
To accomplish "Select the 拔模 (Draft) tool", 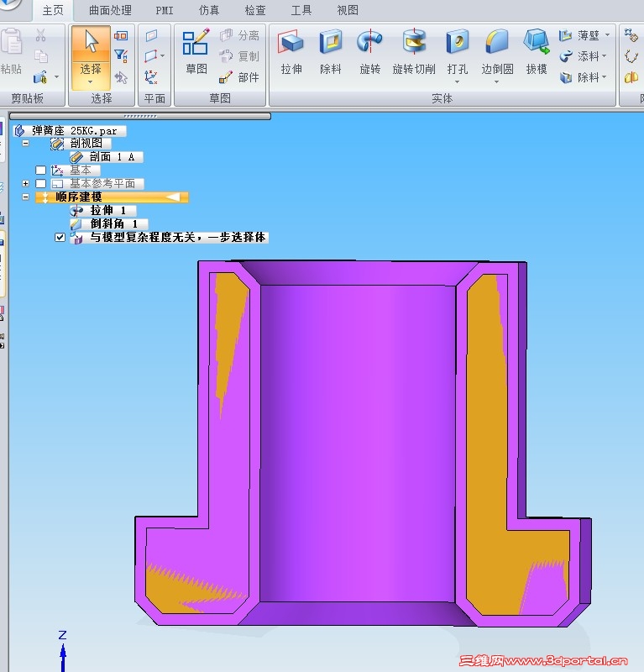I will coord(537,51).
